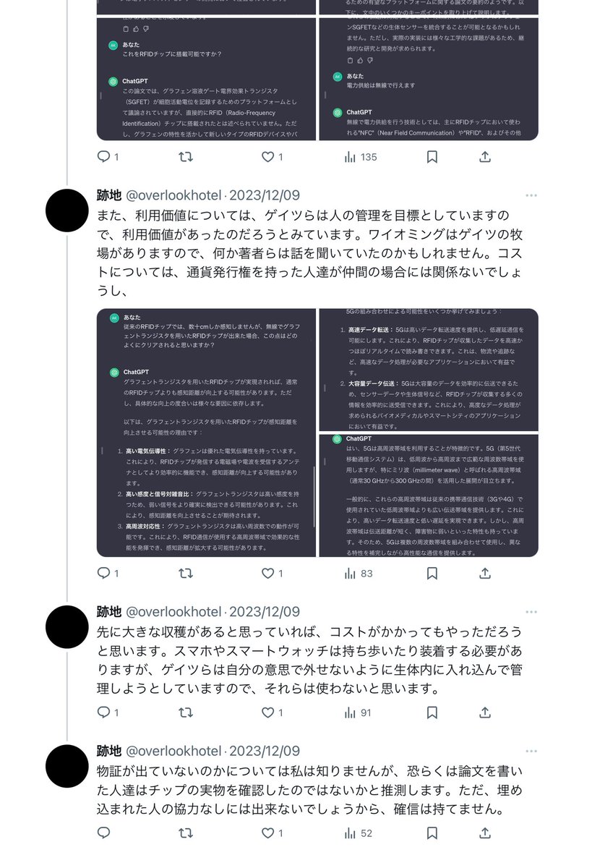Like the tweet with 91 views
Screen dimensions: 592x868
point(267,712)
